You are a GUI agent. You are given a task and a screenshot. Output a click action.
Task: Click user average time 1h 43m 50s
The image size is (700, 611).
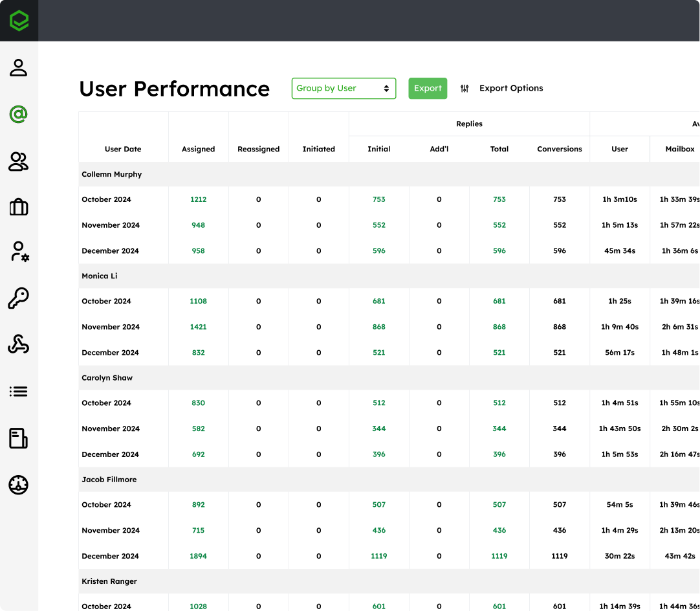(620, 428)
